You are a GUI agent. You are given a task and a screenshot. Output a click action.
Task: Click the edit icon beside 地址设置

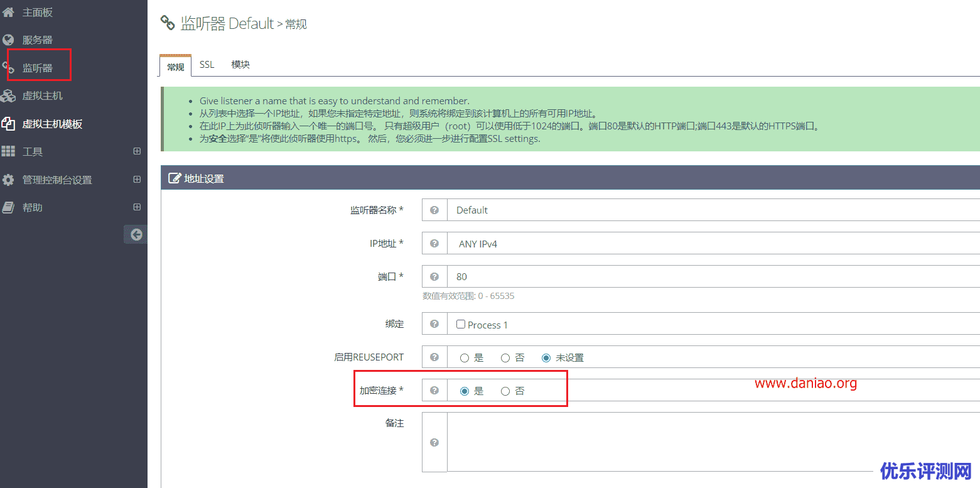pos(175,178)
